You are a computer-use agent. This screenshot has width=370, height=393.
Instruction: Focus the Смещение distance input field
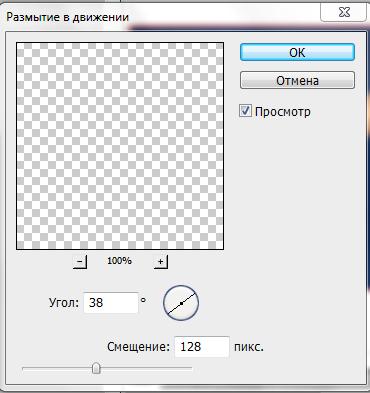coord(202,347)
